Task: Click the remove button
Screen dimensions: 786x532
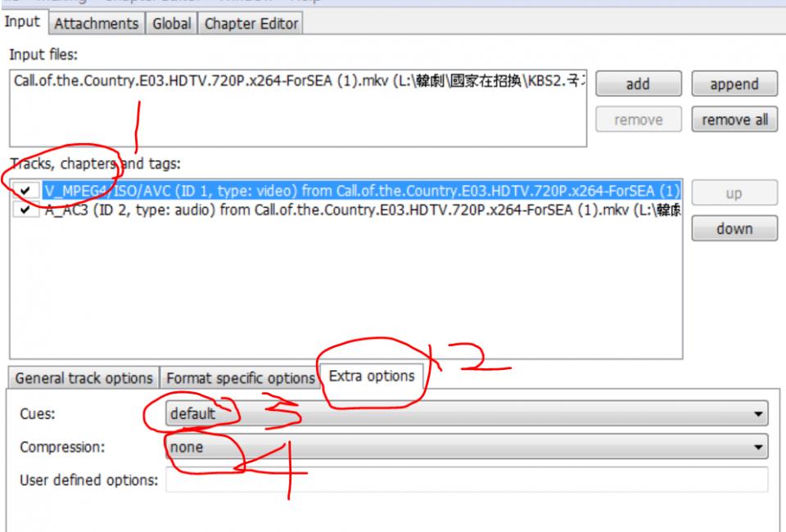Action: [638, 119]
